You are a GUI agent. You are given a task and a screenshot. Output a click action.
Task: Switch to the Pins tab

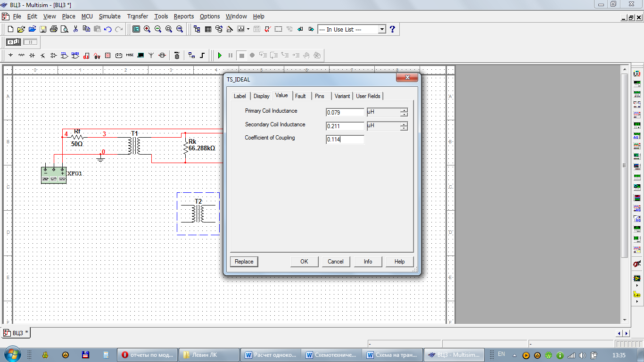coord(320,96)
